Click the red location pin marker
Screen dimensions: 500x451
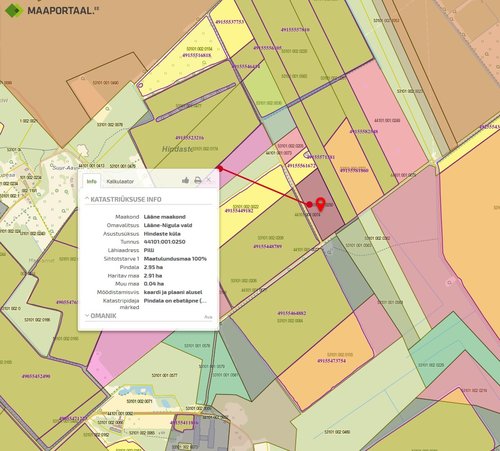[x=321, y=204]
